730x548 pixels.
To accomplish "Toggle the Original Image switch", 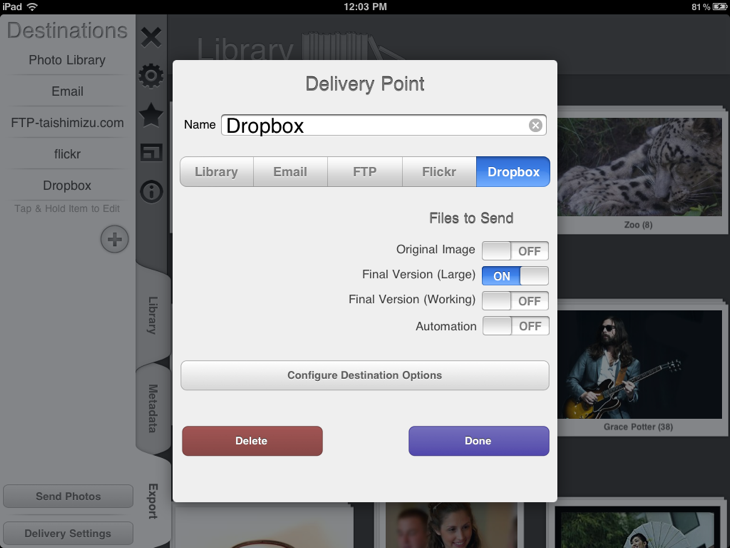I will [x=515, y=251].
